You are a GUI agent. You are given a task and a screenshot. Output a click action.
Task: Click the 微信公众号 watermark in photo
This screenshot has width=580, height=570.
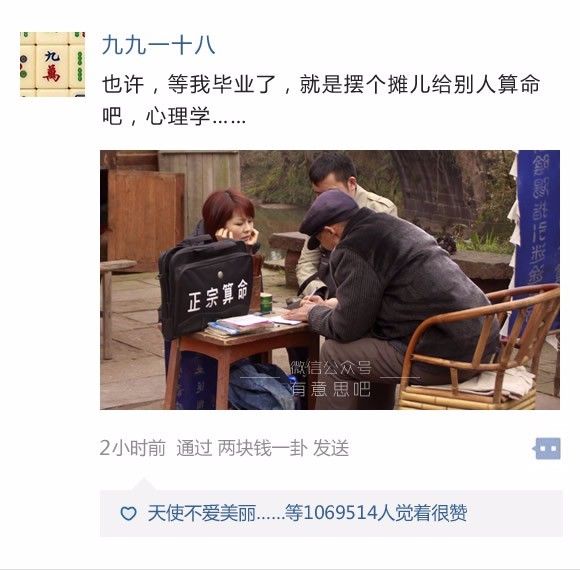331,367
